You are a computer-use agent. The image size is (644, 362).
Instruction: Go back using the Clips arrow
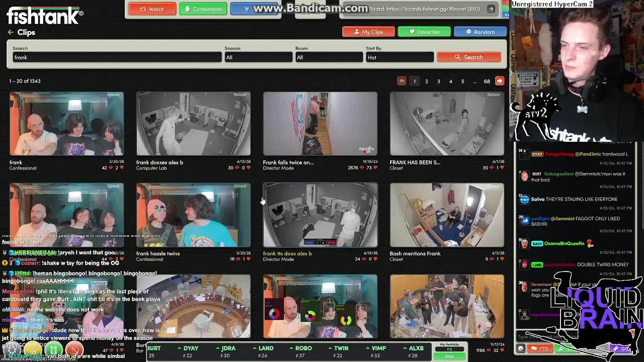(11, 32)
